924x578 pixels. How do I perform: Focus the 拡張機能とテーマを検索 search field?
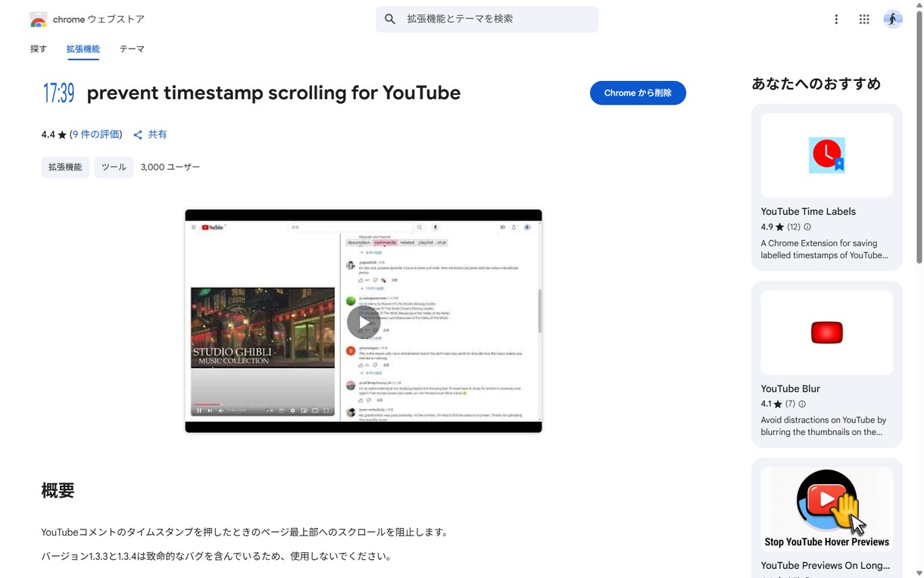point(487,19)
